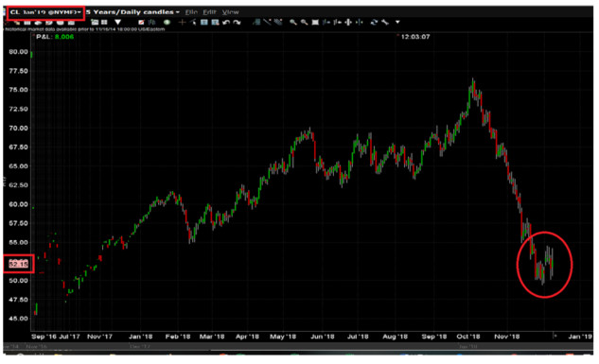Click the Sep '16 date axis label
Screen dimensions: 599x364
[x=44, y=337]
